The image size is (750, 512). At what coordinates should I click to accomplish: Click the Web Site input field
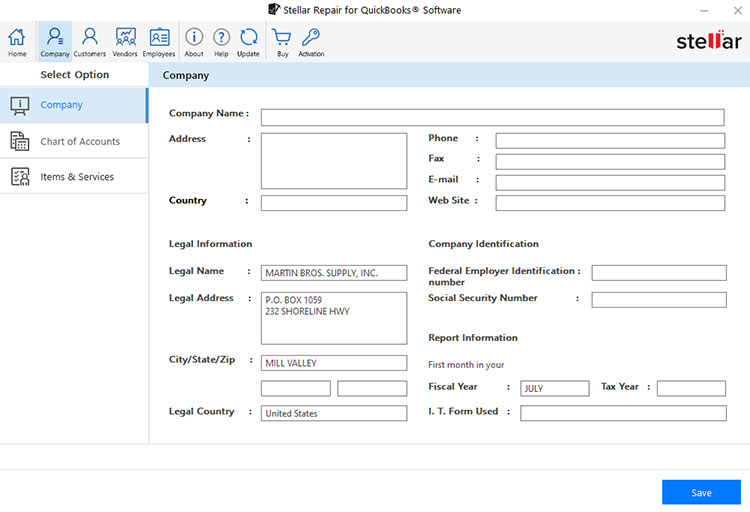pyautogui.click(x=610, y=203)
